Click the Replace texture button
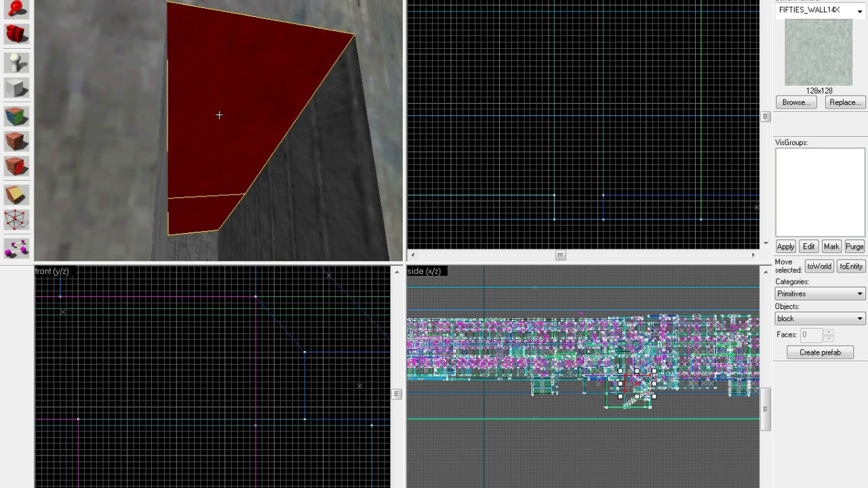868x488 pixels. coord(844,102)
